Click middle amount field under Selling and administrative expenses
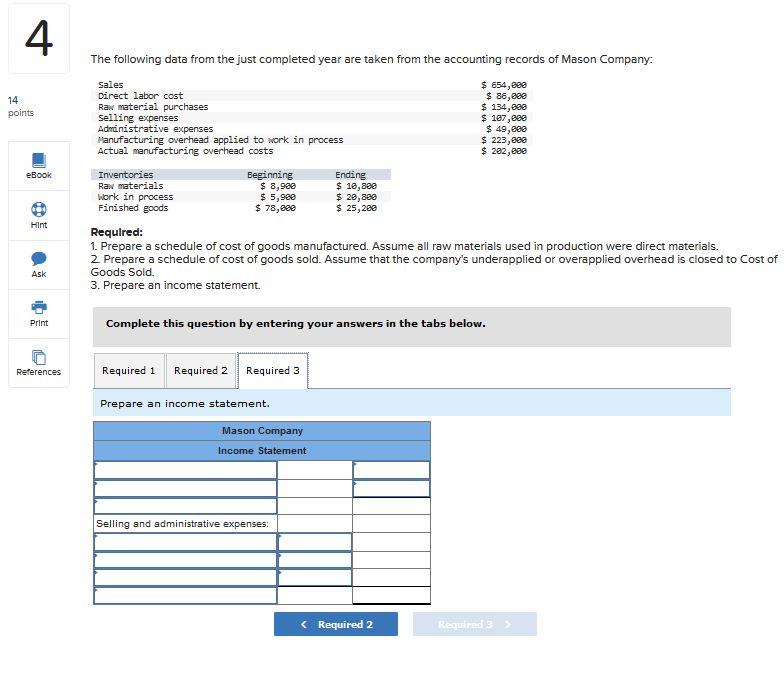This screenshot has height=692, width=784. pos(314,560)
